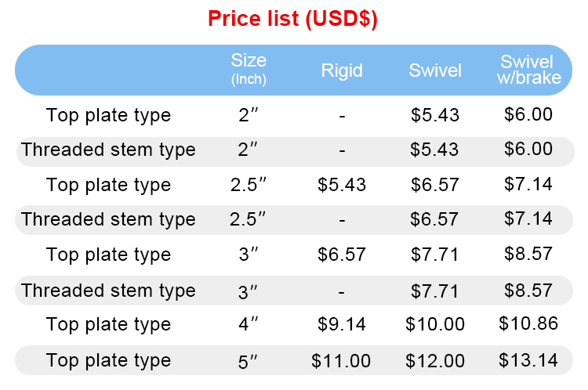Click the $10.86 swivel with brake price
588x390 pixels.
[x=528, y=323]
